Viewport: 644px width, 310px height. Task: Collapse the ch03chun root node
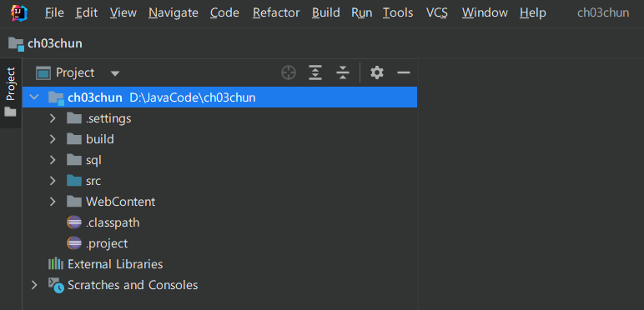click(x=34, y=97)
